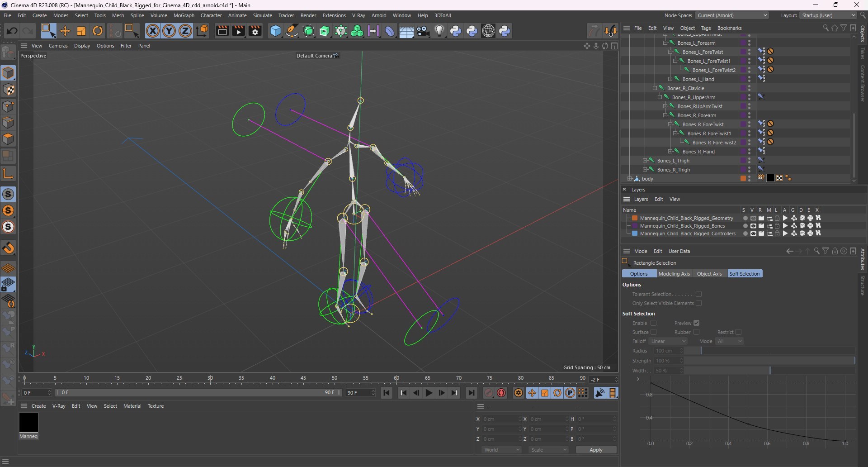Check the Surface option

653,332
